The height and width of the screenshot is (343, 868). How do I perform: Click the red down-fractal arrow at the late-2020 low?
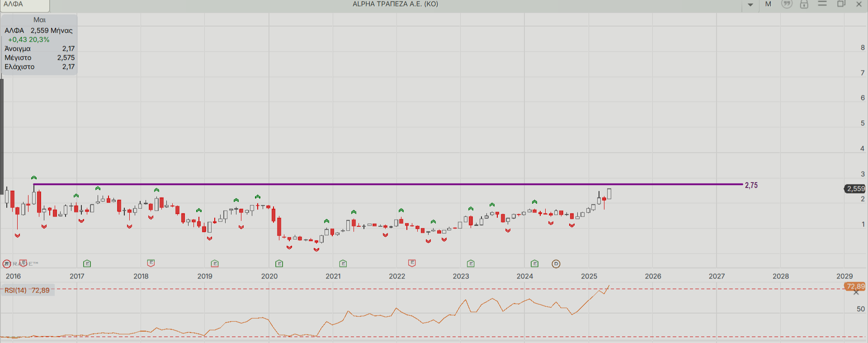pyautogui.click(x=316, y=249)
